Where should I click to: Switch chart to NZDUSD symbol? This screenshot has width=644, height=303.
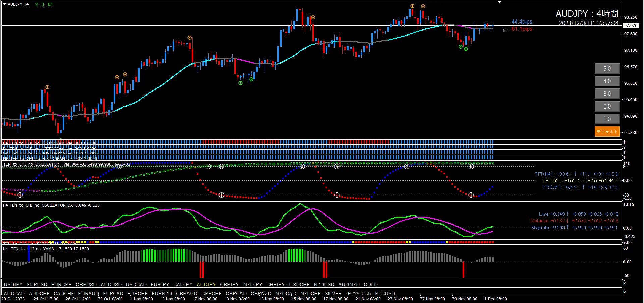pyautogui.click(x=324, y=285)
